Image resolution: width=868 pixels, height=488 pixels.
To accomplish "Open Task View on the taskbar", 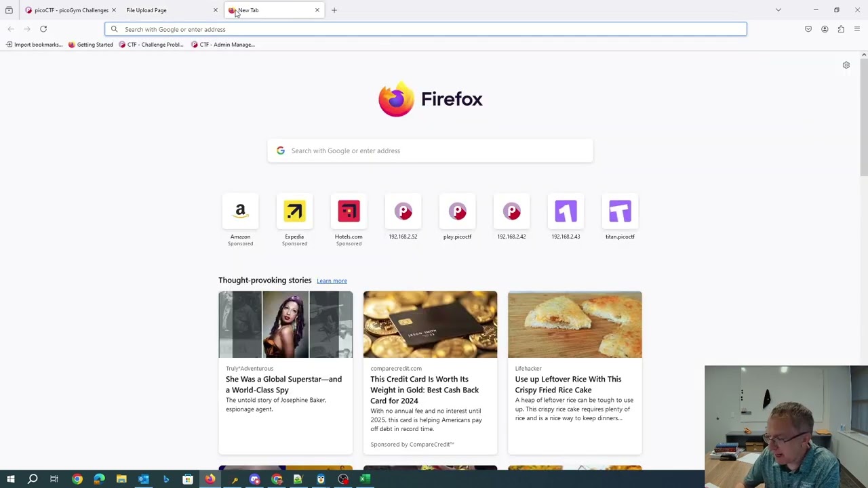I will coord(54,479).
